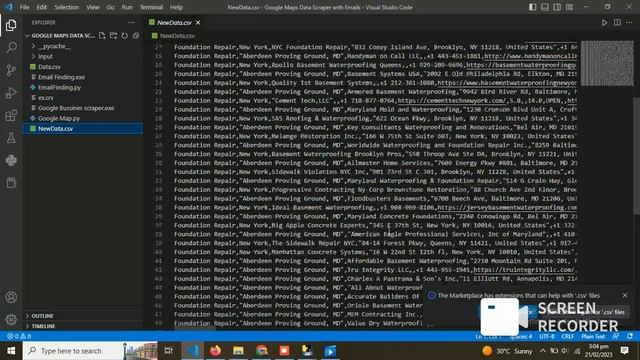
Task: Split the editor right
Action: click(617, 22)
